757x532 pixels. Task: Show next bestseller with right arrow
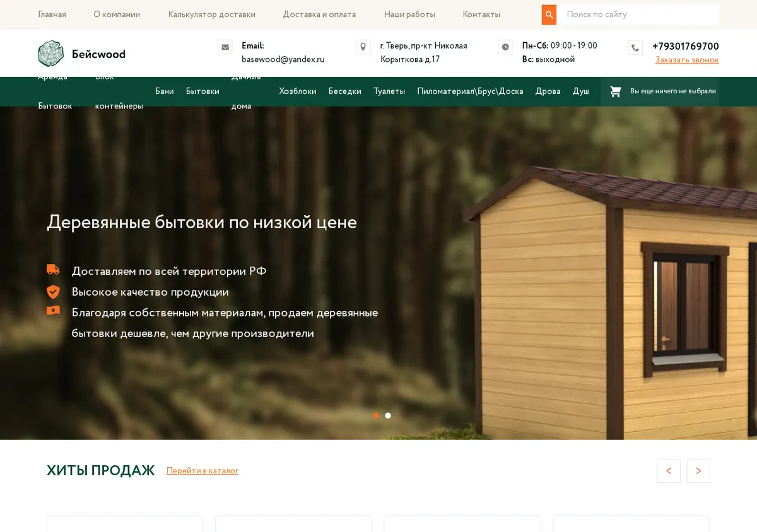coord(698,471)
